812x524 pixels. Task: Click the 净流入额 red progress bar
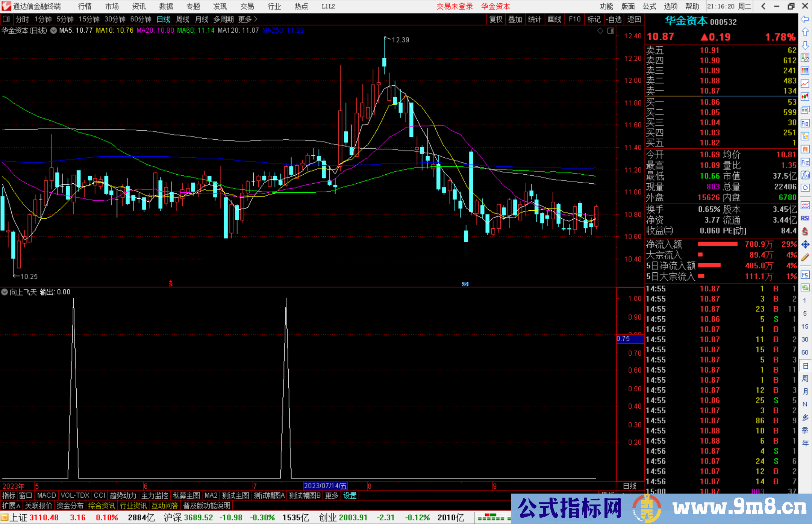tap(717, 244)
